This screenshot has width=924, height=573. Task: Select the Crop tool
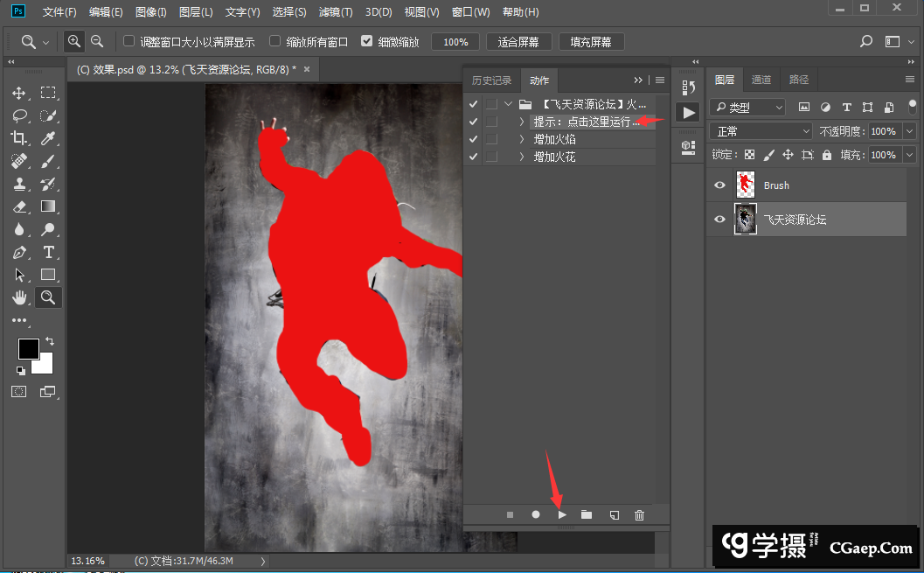(19, 138)
